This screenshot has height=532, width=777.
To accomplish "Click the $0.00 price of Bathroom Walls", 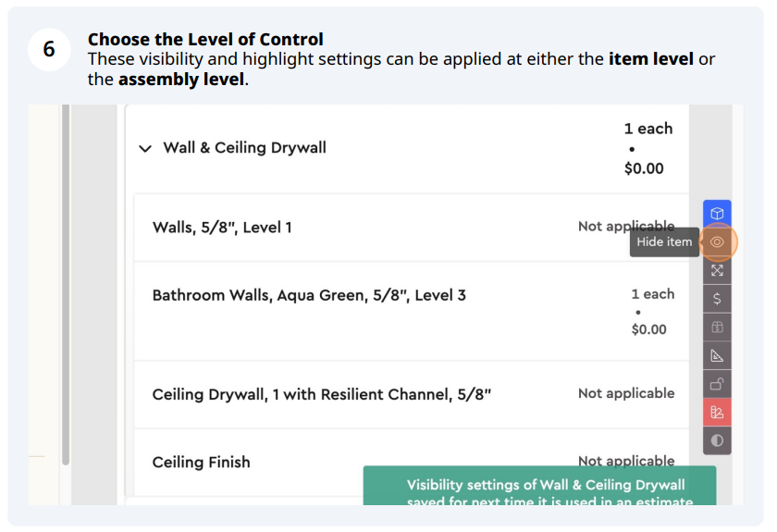I will click(648, 329).
